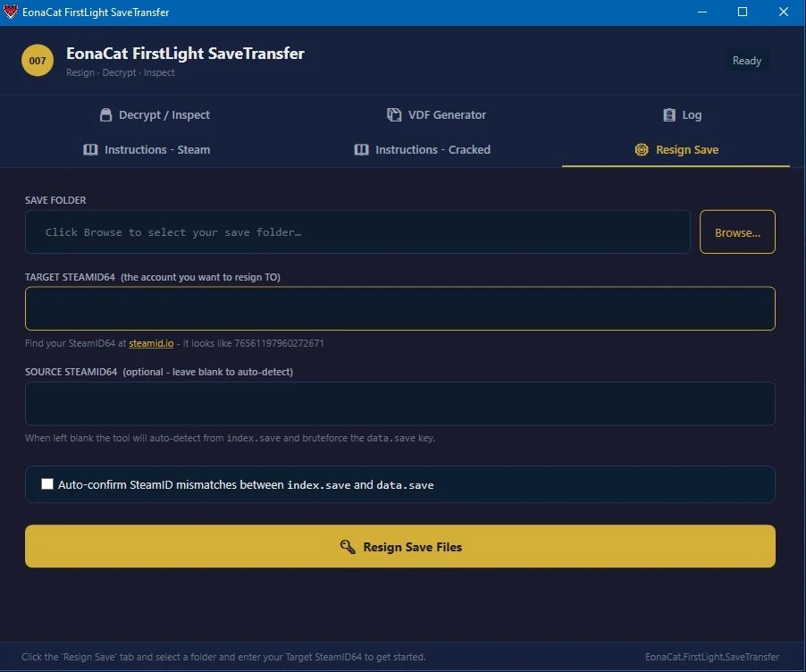This screenshot has height=672, width=806.
Task: Enable Auto-confirm SteamID mismatches checkbox
Action: point(47,483)
